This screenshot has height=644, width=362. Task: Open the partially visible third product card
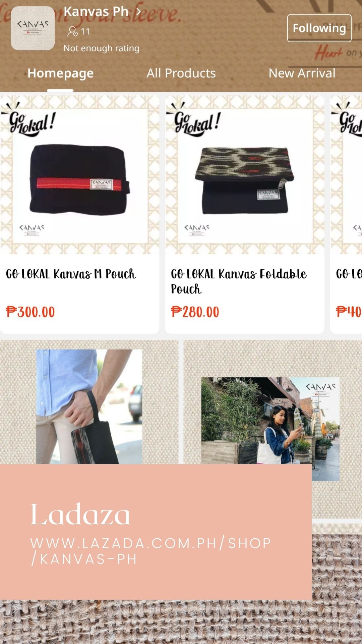point(346,214)
